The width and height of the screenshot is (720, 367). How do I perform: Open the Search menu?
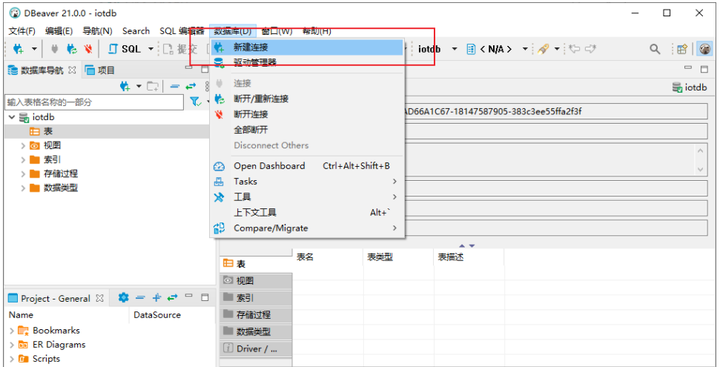(x=136, y=31)
